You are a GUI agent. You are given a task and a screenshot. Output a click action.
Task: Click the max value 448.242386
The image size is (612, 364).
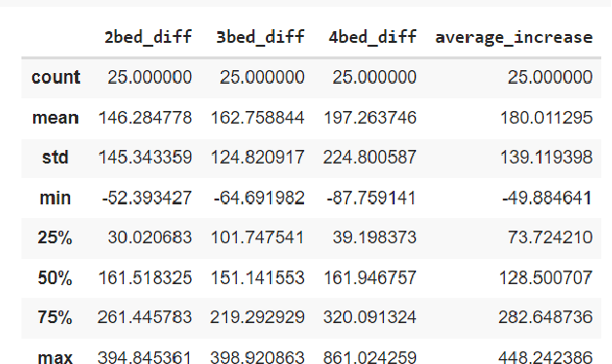coord(546,357)
